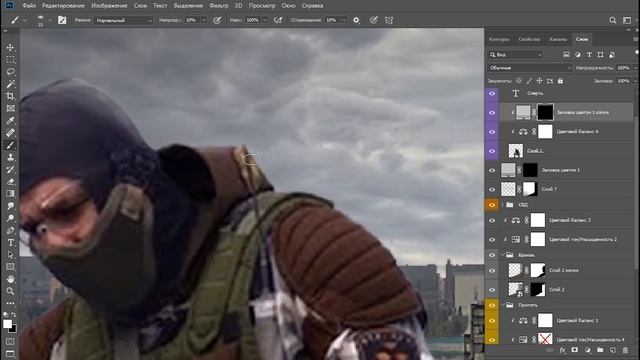Hide the 'Слой 2 копия' layer
This screenshot has height=360, width=640.
click(x=492, y=271)
